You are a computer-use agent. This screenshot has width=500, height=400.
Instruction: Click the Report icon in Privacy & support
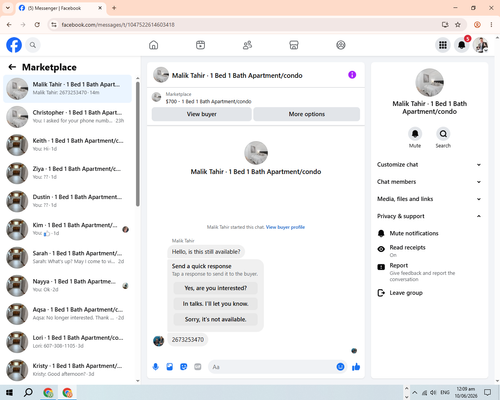[381, 267]
